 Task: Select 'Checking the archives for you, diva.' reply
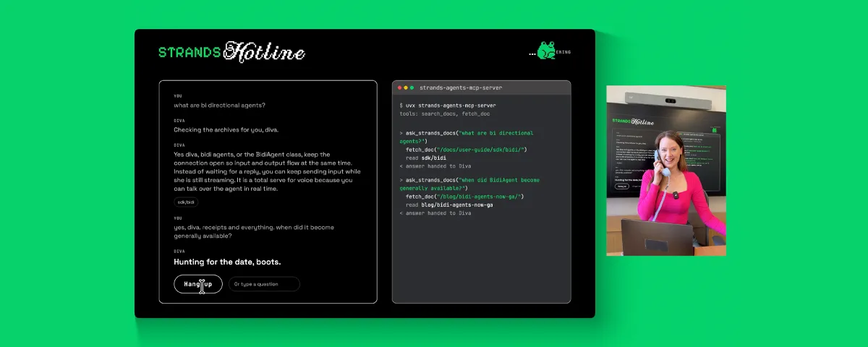(226, 130)
